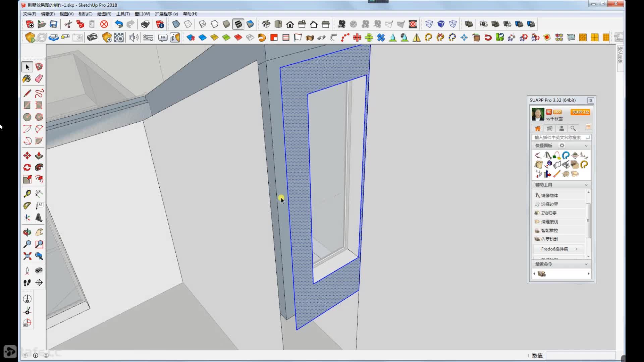
Task: Select the Walk footprints tool
Action: click(x=27, y=283)
